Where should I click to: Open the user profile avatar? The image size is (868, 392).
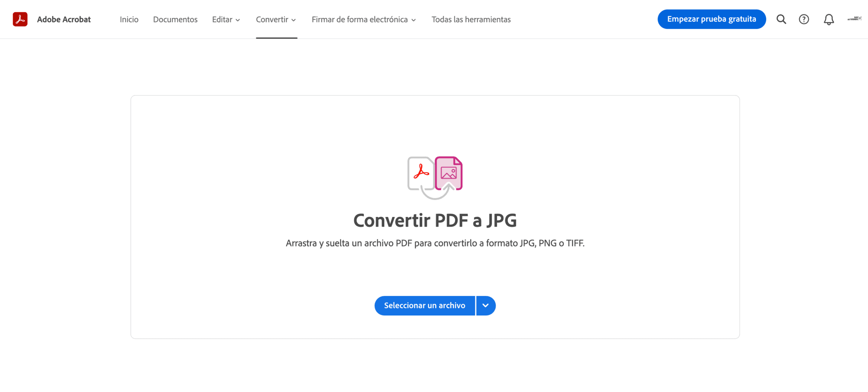(854, 18)
